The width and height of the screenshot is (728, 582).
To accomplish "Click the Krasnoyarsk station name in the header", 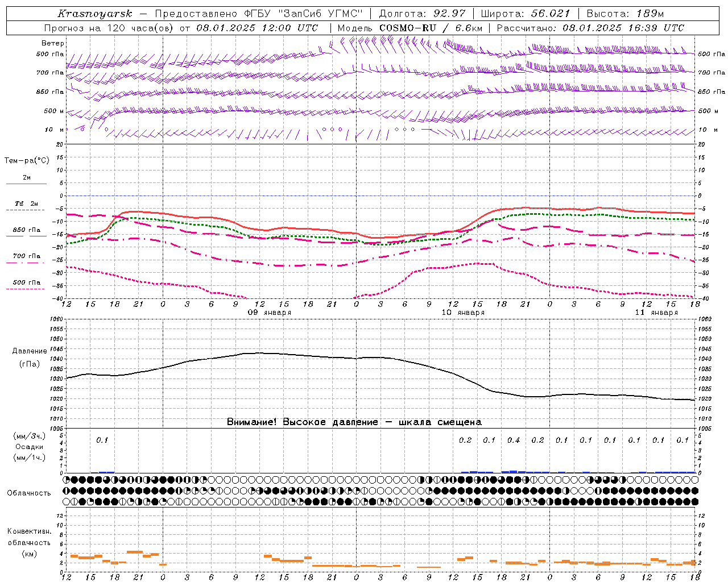I will pos(95,14).
